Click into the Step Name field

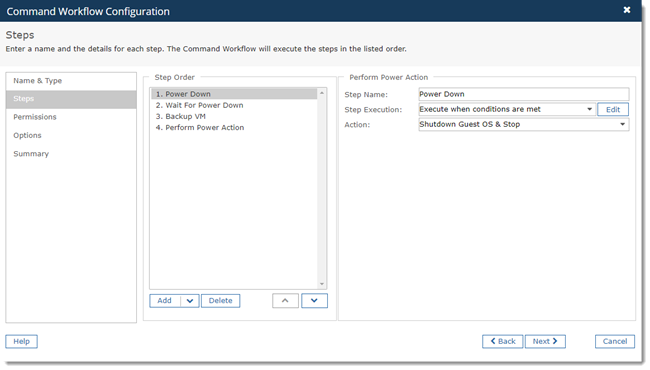(x=524, y=94)
